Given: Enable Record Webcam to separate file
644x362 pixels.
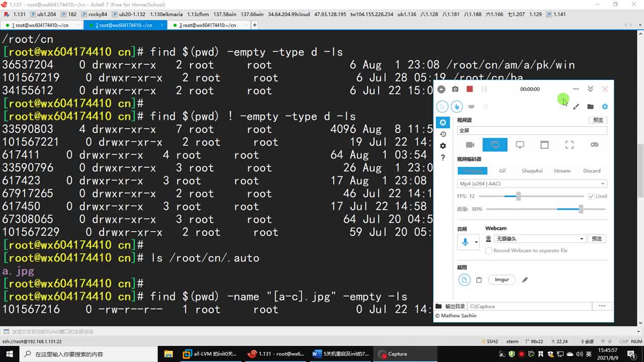Looking at the screenshot, I should [489, 250].
